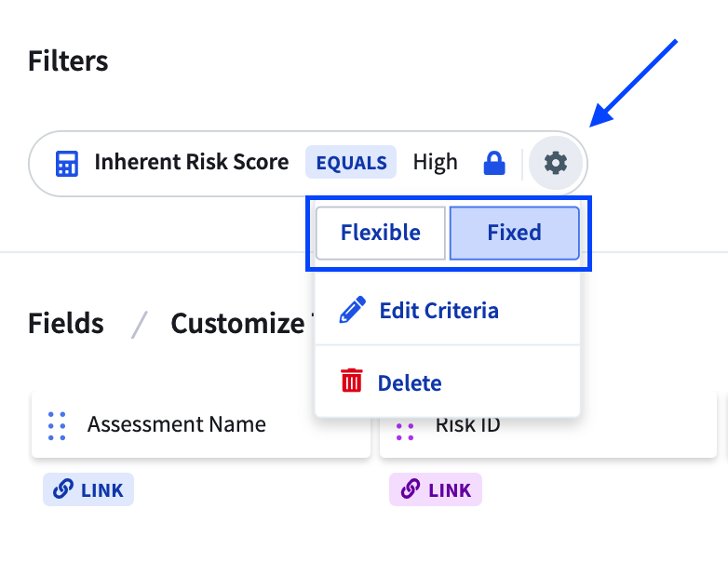Choose Edit Criteria from the filter menu
The width and height of the screenshot is (728, 562).
click(x=438, y=311)
